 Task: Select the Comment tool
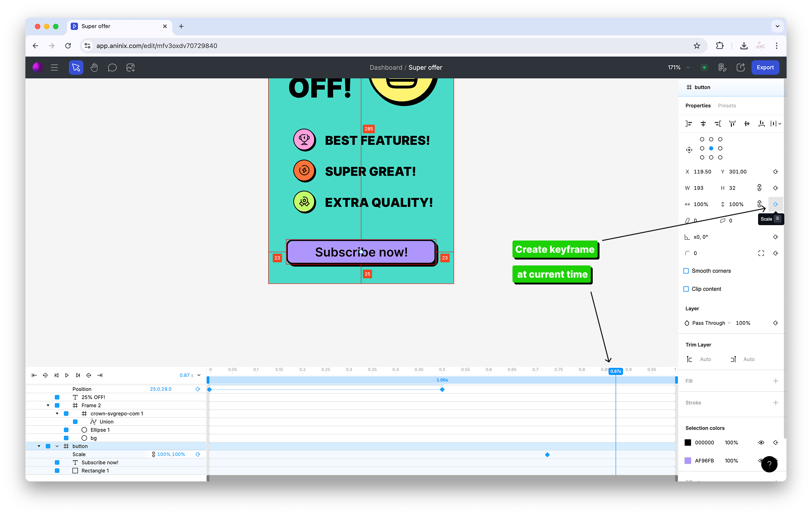tap(112, 67)
